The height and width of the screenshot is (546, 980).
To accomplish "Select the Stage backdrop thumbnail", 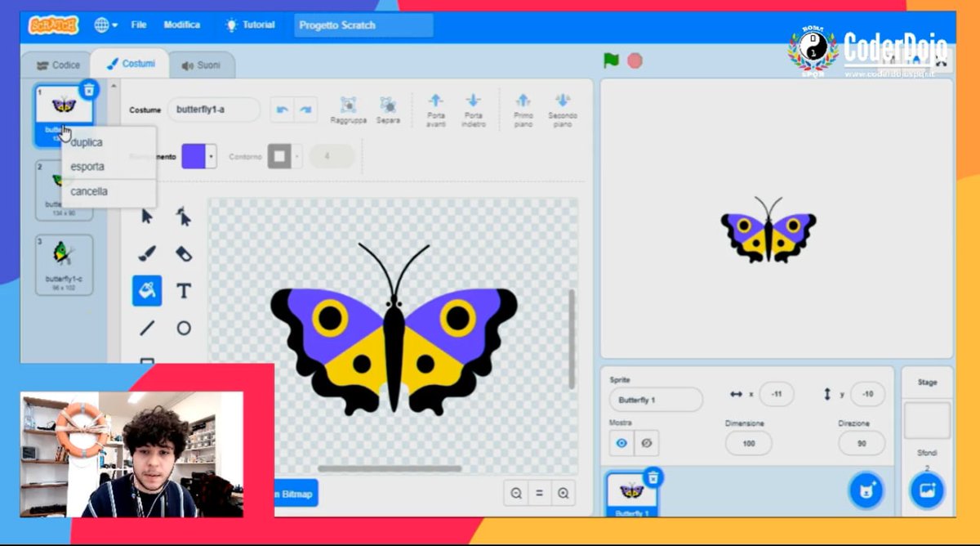I will (927, 420).
